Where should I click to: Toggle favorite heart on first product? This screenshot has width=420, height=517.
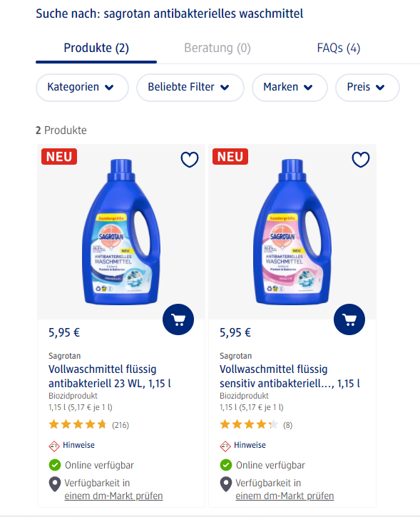190,159
